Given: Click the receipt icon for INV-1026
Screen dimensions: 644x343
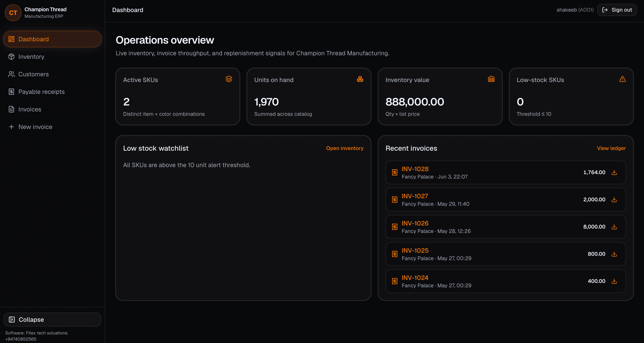Looking at the screenshot, I should (395, 227).
